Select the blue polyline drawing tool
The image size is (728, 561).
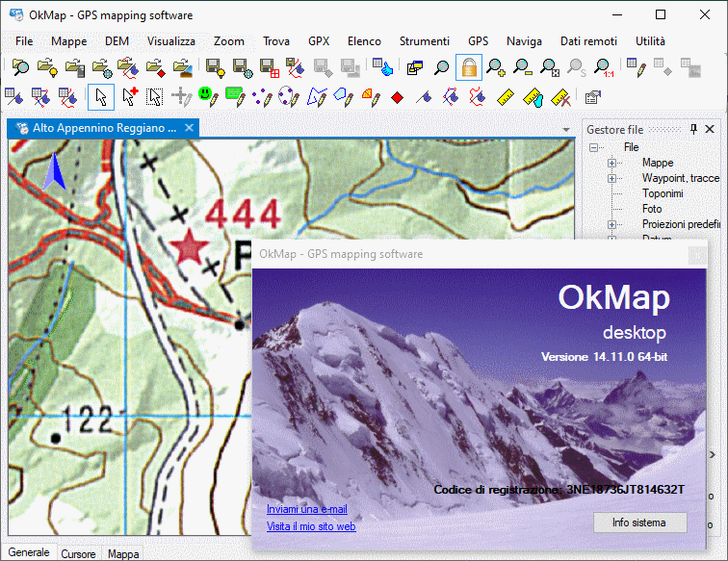click(x=317, y=97)
